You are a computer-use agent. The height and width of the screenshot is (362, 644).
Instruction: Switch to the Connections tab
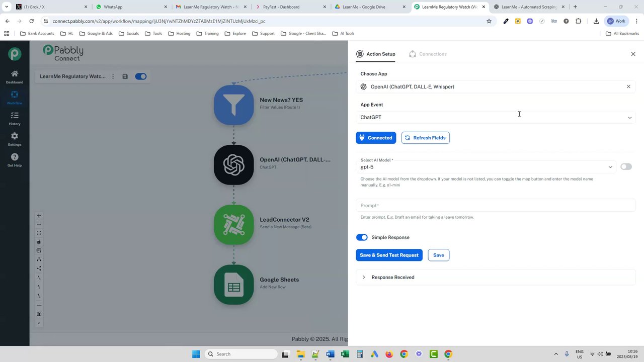pos(428,54)
